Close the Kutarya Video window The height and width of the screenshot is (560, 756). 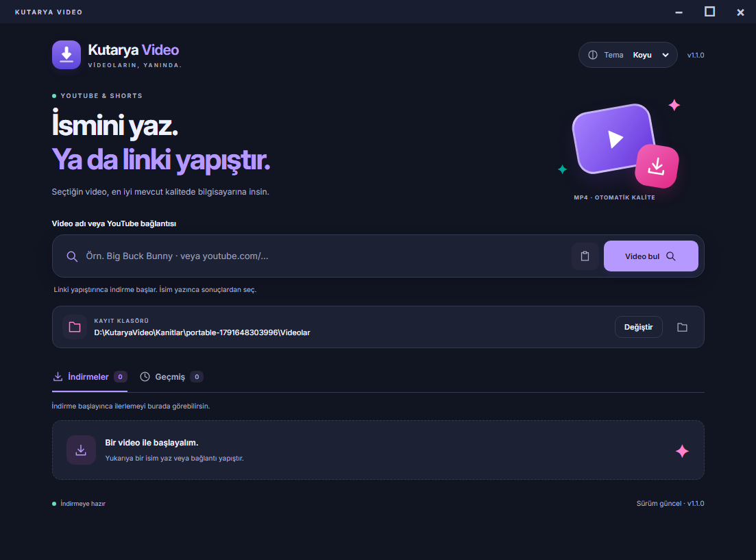coord(740,12)
